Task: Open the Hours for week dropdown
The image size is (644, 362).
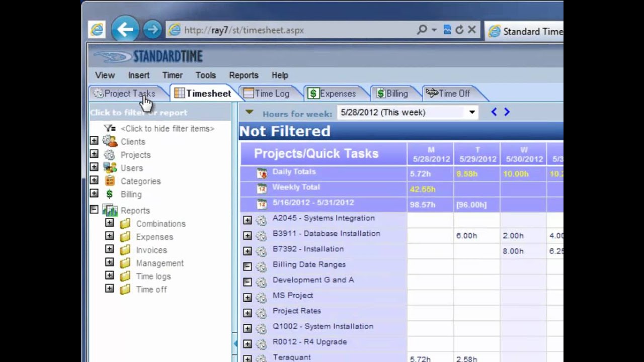Action: tap(472, 112)
